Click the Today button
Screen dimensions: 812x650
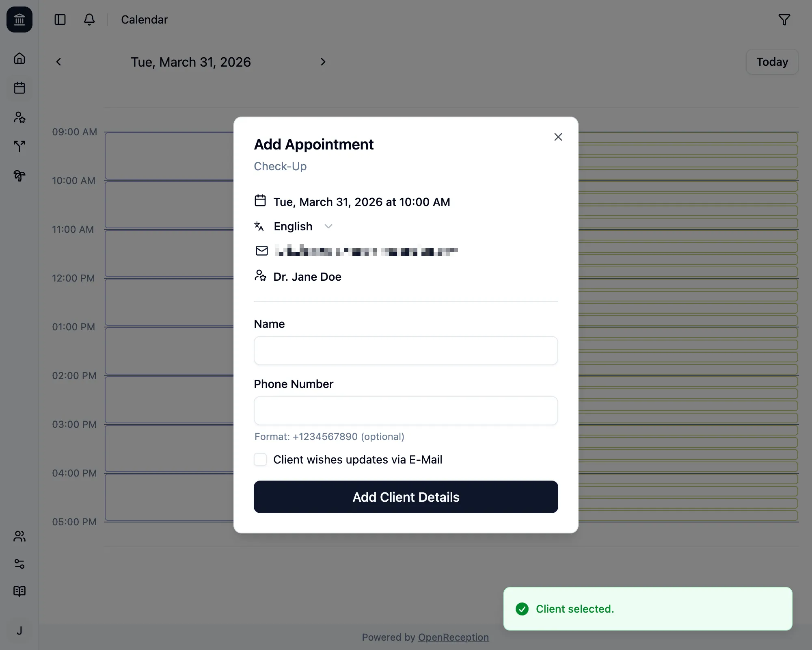(771, 62)
